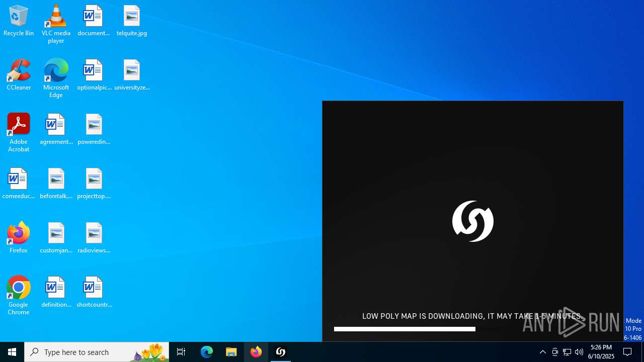Click the taskbar search box

point(97,352)
